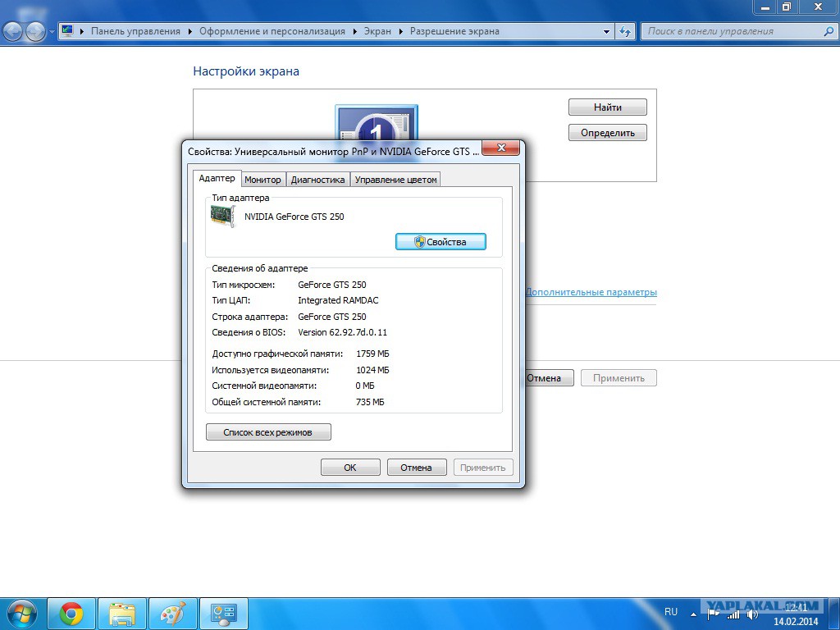The height and width of the screenshot is (630, 840).
Task: Go back using the back arrow button
Action: point(13,32)
